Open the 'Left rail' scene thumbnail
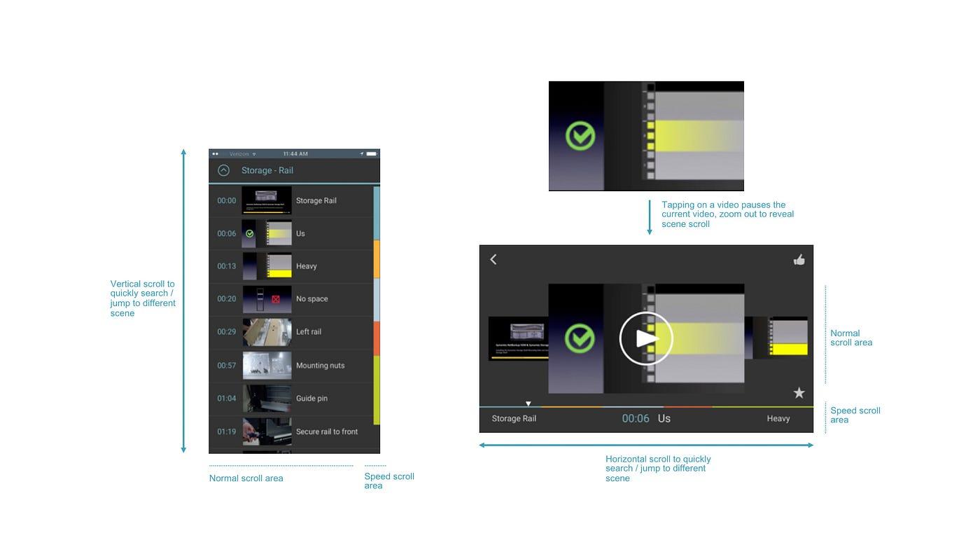This screenshot has width=980, height=552. pyautogui.click(x=267, y=332)
